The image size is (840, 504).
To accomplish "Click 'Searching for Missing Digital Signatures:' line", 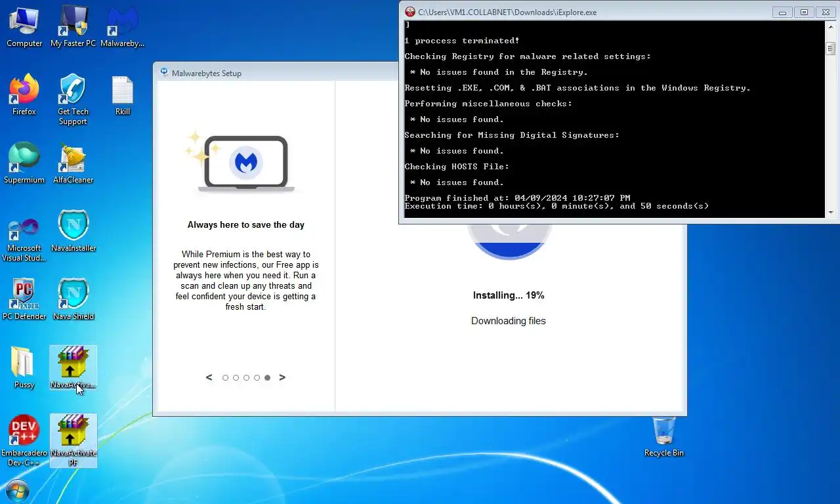I will 512,135.
